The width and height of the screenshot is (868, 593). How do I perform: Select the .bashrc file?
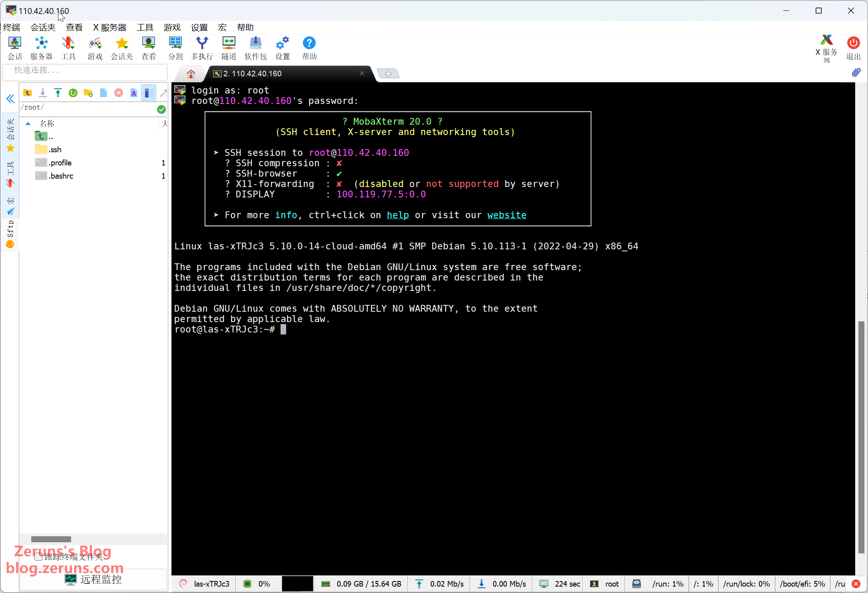click(54, 176)
